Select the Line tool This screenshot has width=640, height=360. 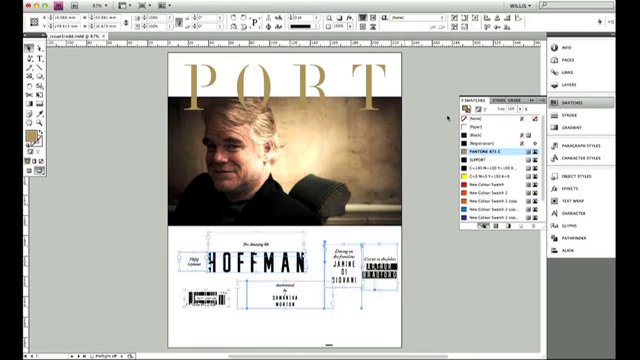point(40,67)
